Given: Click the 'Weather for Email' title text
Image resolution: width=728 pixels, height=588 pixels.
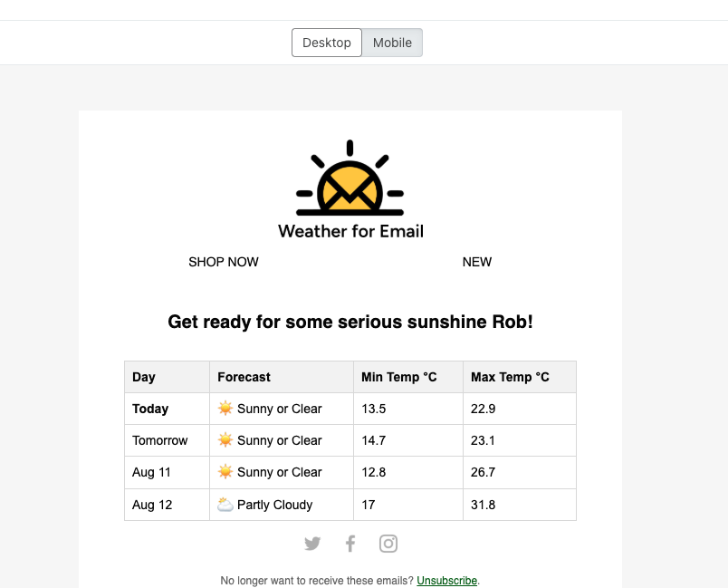Looking at the screenshot, I should click(350, 231).
